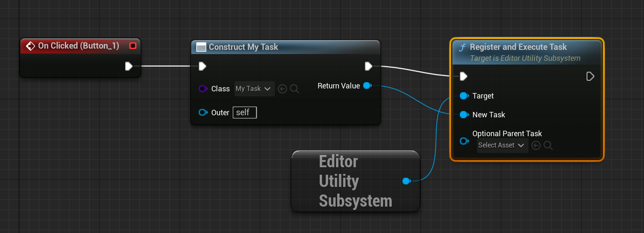The width and height of the screenshot is (644, 233).
Task: Click Register and Execute Task exec output pin
Action: (x=590, y=76)
